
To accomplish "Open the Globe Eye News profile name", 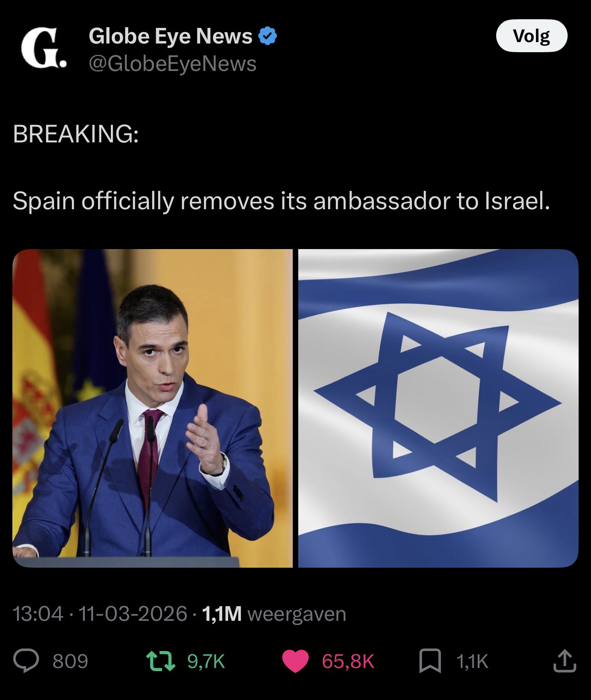I will tap(170, 36).
